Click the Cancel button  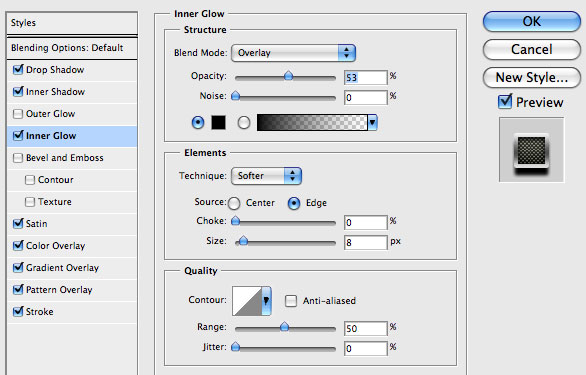tap(531, 49)
